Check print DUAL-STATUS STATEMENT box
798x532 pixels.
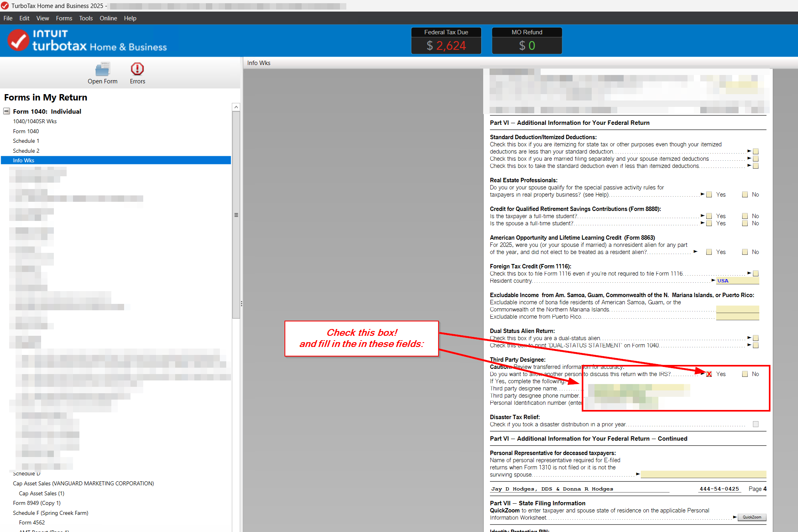click(755, 345)
